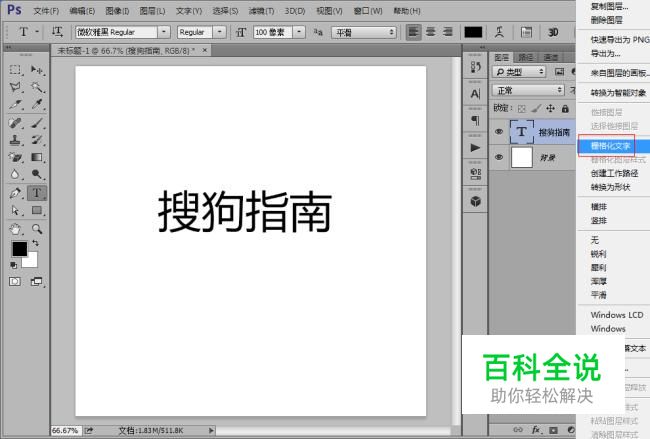Open the 图层(L) menu
The width and height of the screenshot is (650, 439).
click(x=152, y=11)
